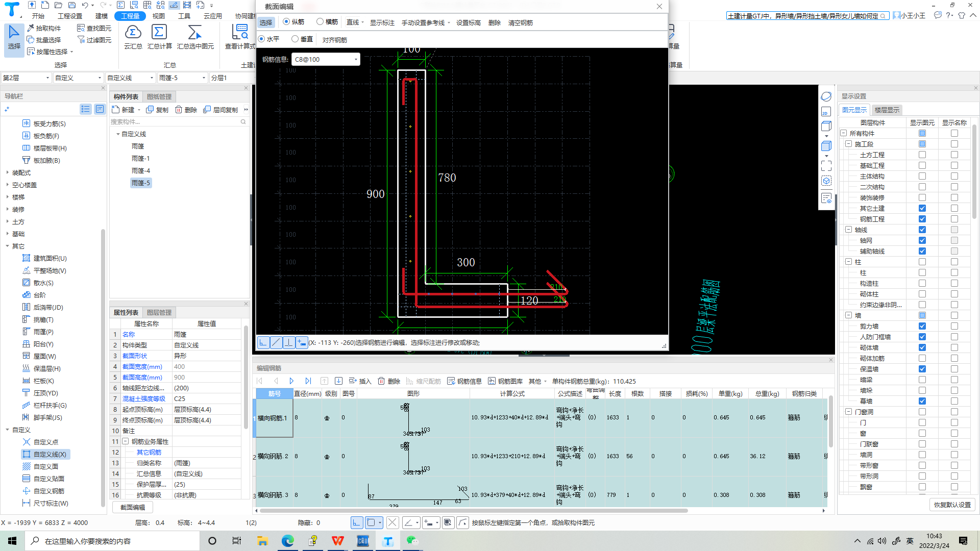Uncheck 其它土建 display checkbox
The height and width of the screenshot is (551, 980).
point(922,208)
